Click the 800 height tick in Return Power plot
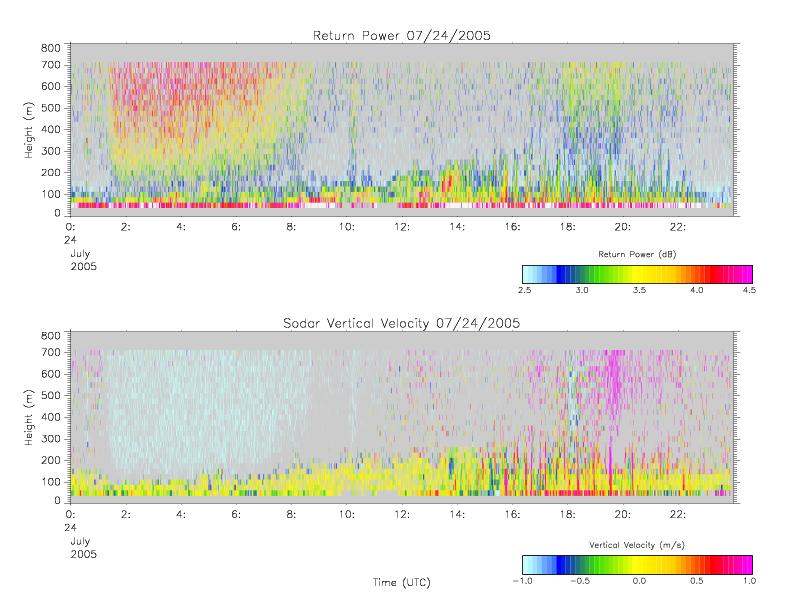Image resolution: width=791 pixels, height=611 pixels. [x=50, y=48]
